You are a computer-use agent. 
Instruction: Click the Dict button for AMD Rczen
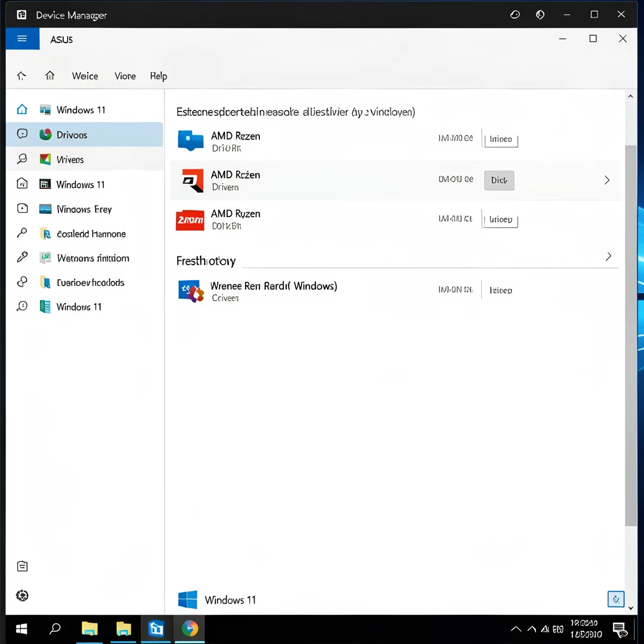click(499, 180)
